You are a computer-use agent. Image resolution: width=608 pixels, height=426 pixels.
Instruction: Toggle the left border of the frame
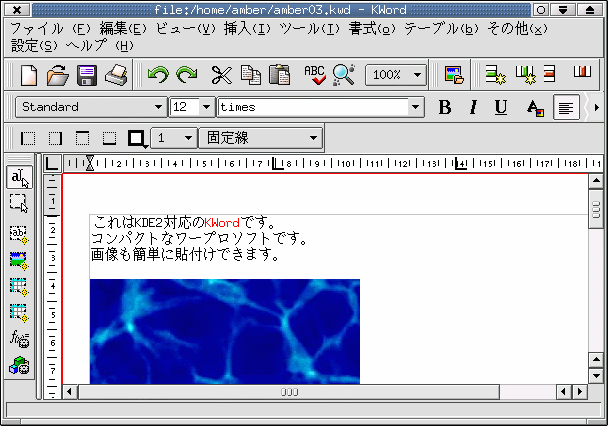point(28,138)
